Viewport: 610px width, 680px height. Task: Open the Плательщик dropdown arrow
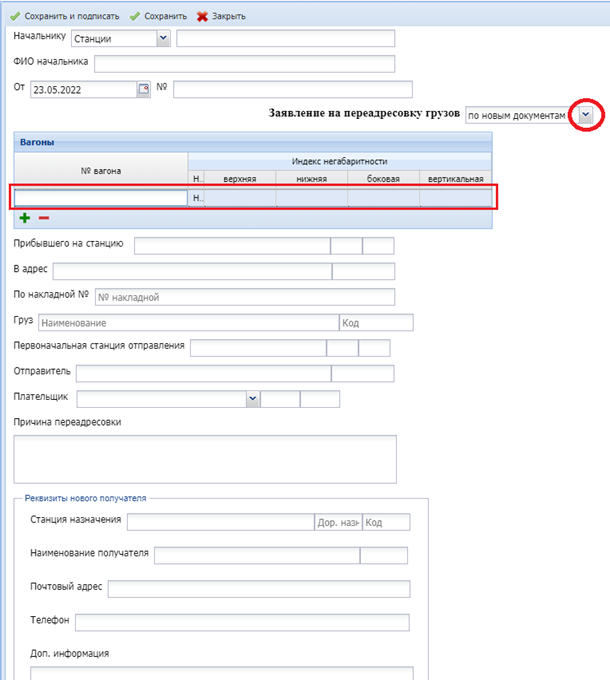pyautogui.click(x=253, y=399)
